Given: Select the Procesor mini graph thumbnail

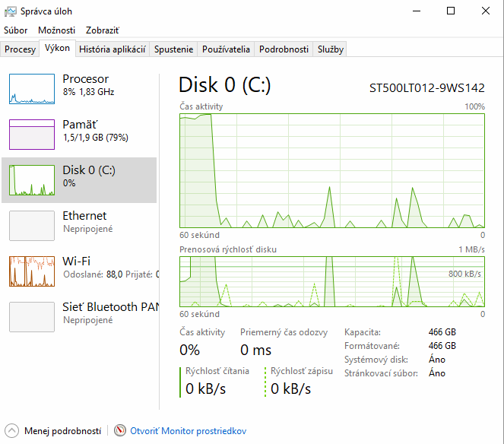Looking at the screenshot, I should (x=32, y=89).
